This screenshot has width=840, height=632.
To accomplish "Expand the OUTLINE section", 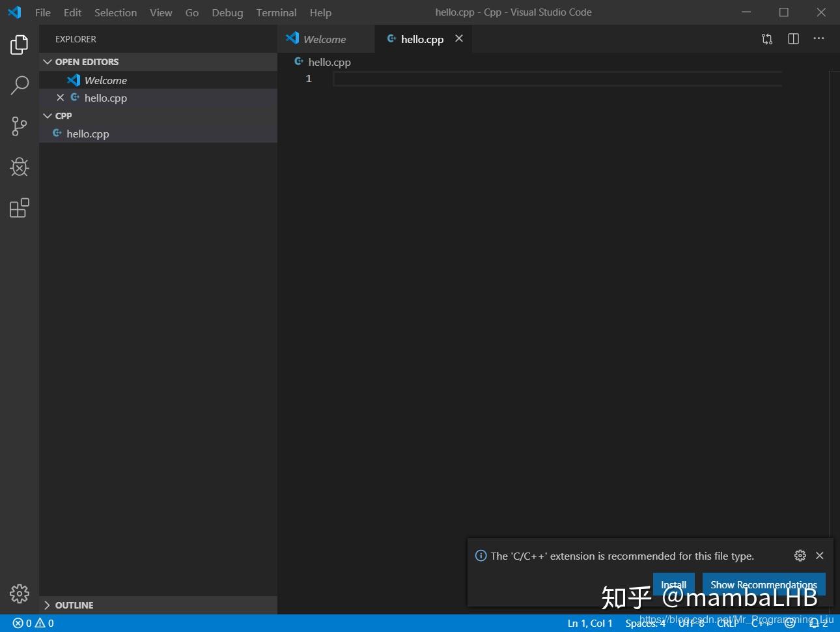I will tap(48, 605).
